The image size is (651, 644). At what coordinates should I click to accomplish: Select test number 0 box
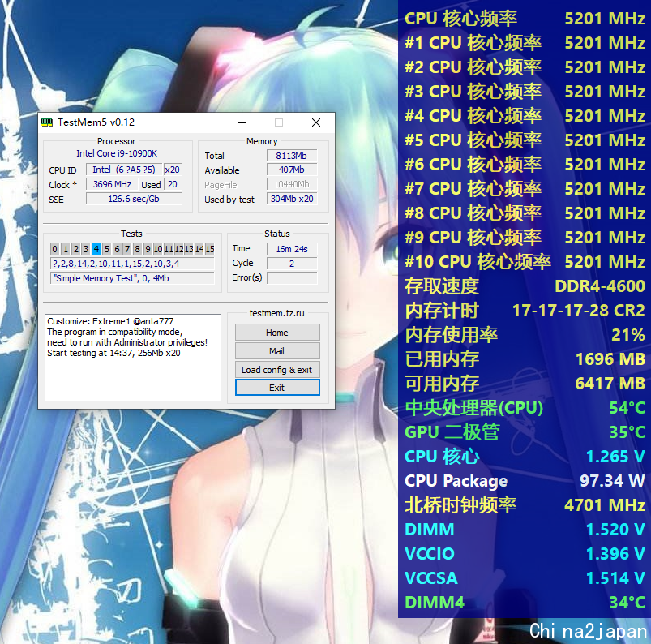coord(54,249)
